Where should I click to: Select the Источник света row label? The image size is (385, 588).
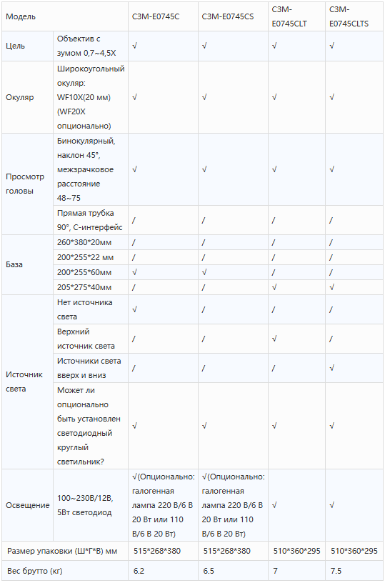click(x=27, y=382)
